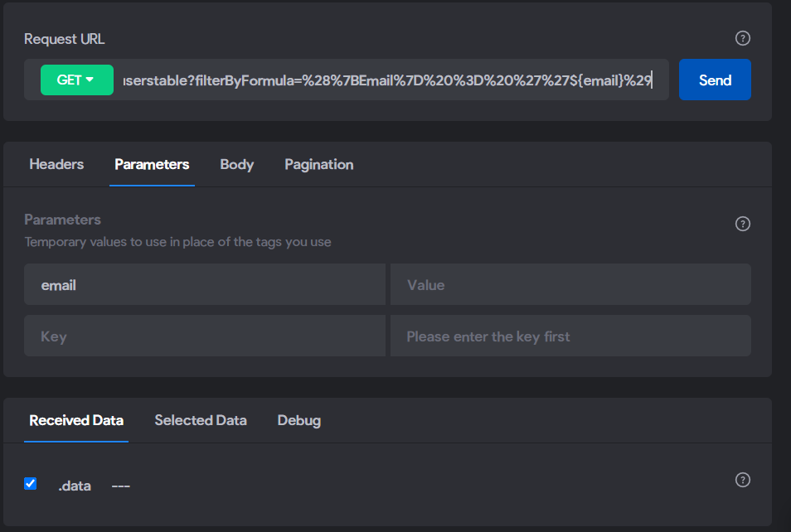
Task: Click the .data label in received data
Action: (x=75, y=486)
